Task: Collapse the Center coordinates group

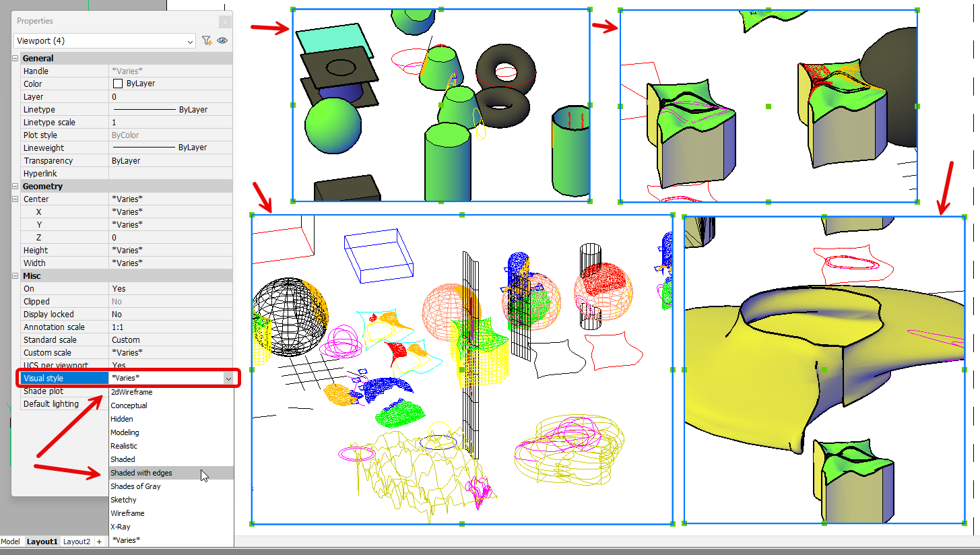Action: [x=15, y=199]
